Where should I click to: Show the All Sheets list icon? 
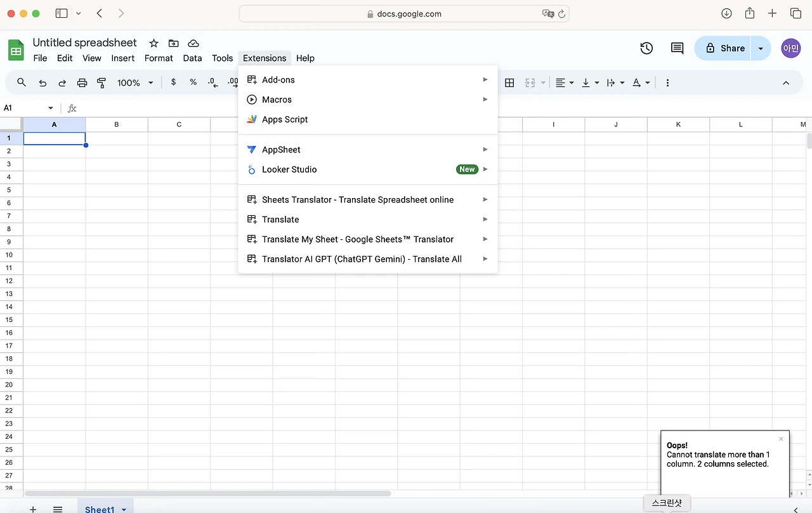58,509
